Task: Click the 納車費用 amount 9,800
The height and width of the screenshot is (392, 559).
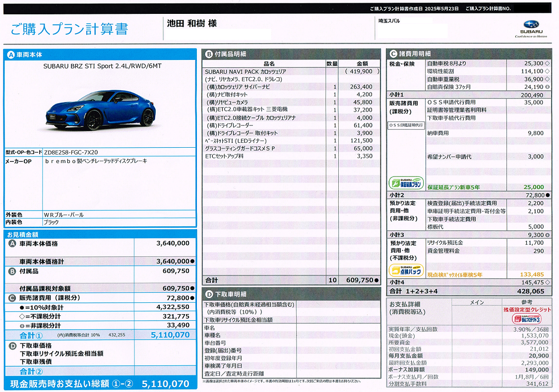Action: pos(536,133)
